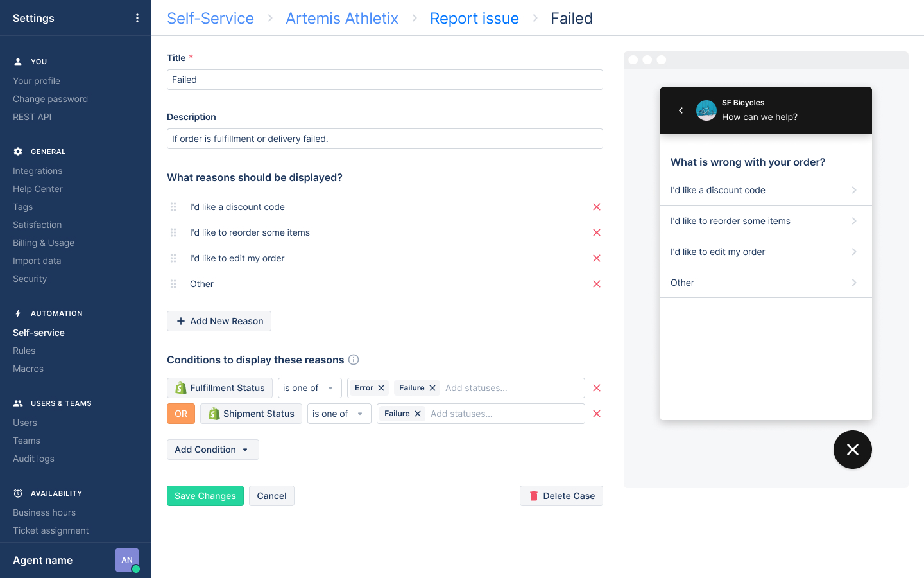Go to Tags settings
The width and height of the screenshot is (924, 578).
[x=22, y=207]
